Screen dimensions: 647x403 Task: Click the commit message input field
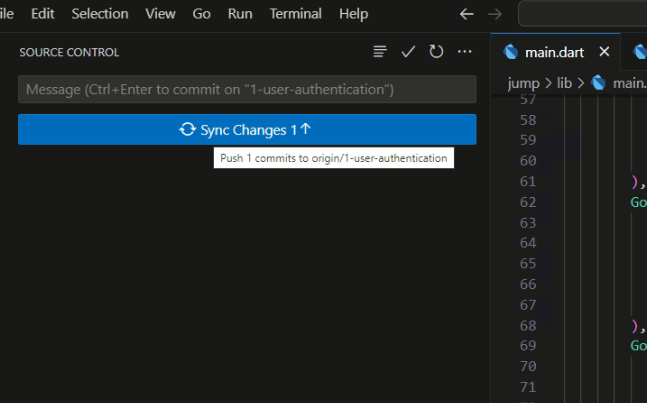pyautogui.click(x=247, y=89)
